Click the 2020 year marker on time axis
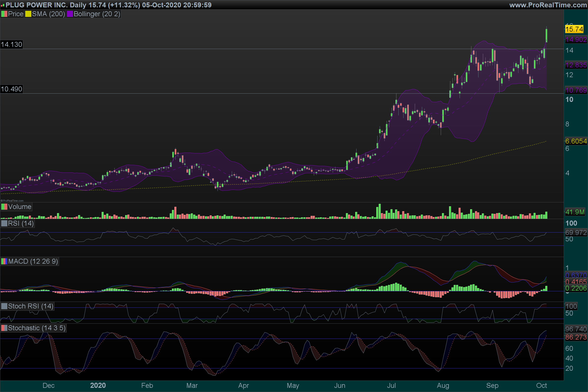The image size is (588, 392). [98, 385]
